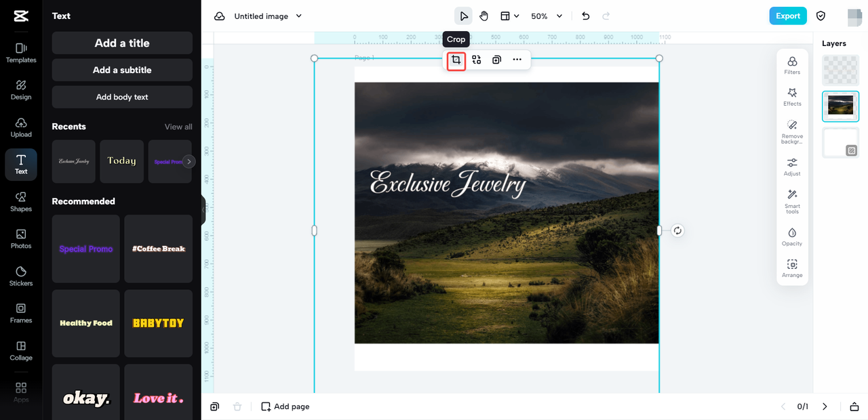Select the landscape image layer thumbnail
Viewport: 868px width, 420px height.
(840, 106)
